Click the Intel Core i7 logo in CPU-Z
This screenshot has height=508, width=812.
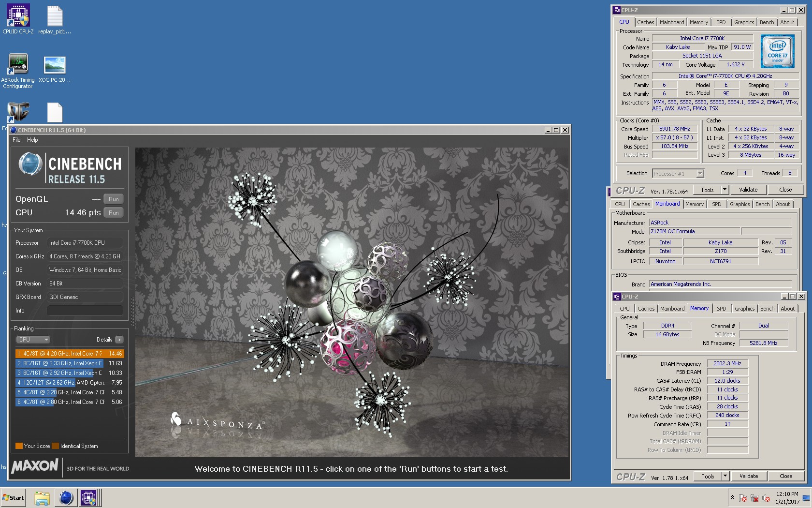[x=777, y=51]
